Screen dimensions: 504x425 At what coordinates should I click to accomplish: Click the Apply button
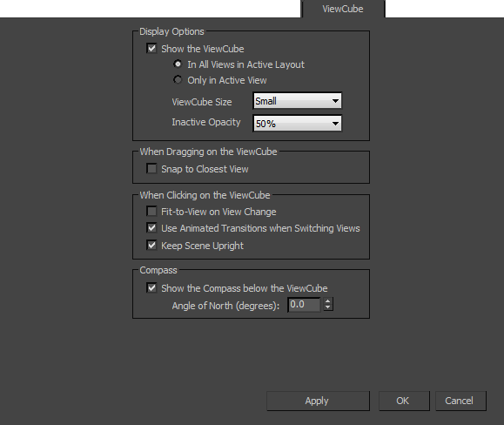click(x=318, y=401)
